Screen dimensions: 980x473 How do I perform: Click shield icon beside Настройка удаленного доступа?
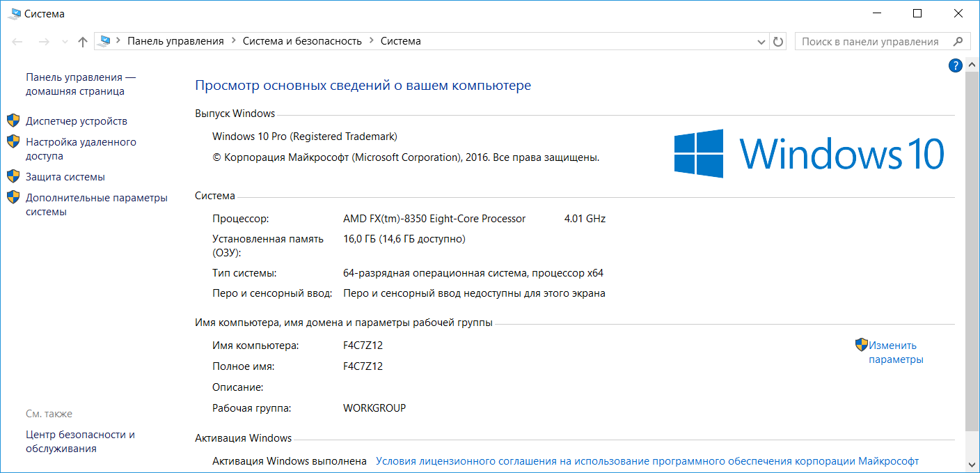tap(13, 141)
